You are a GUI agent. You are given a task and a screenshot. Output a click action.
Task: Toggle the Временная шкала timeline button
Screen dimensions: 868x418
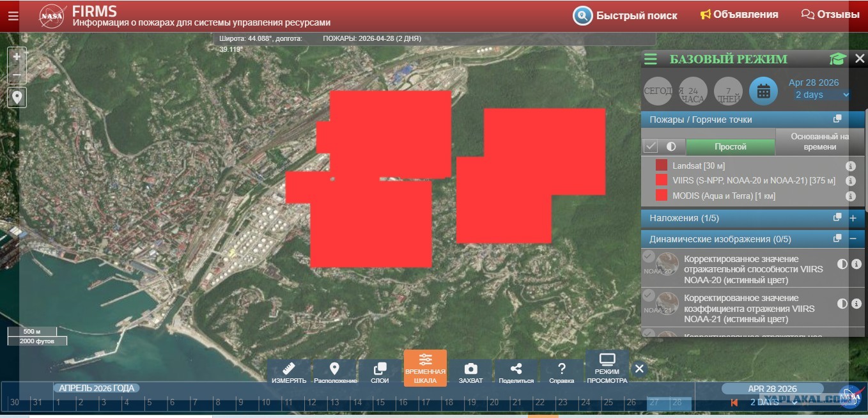425,369
